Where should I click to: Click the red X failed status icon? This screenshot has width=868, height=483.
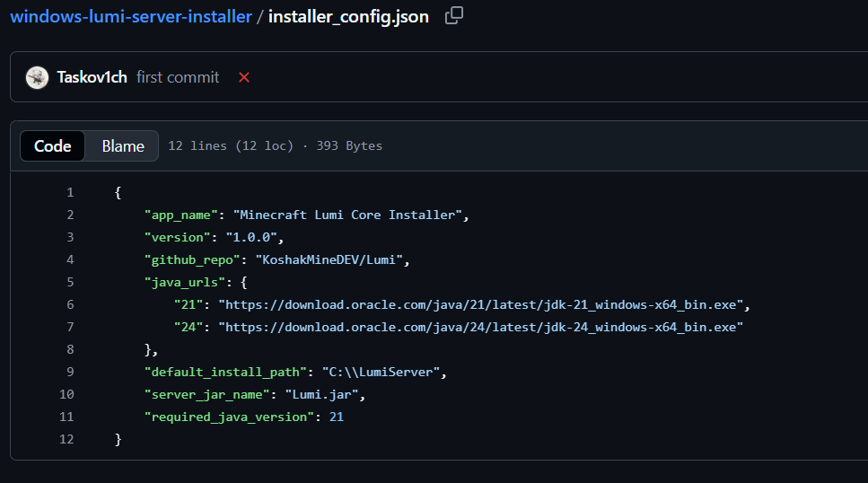(x=244, y=77)
